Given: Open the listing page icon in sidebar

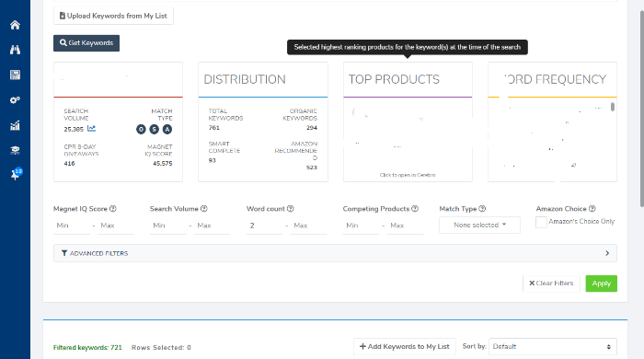Looking at the screenshot, I should (x=16, y=75).
